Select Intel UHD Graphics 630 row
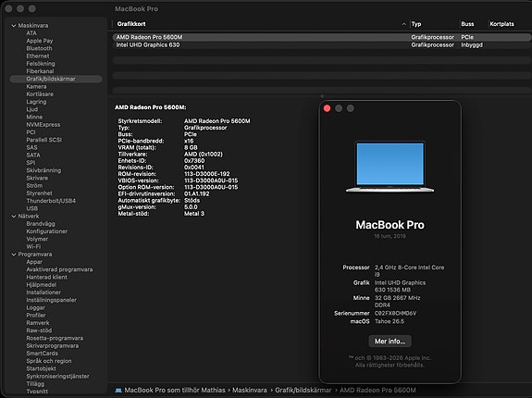Viewport: 532px width, 398px height. pyautogui.click(x=321, y=44)
